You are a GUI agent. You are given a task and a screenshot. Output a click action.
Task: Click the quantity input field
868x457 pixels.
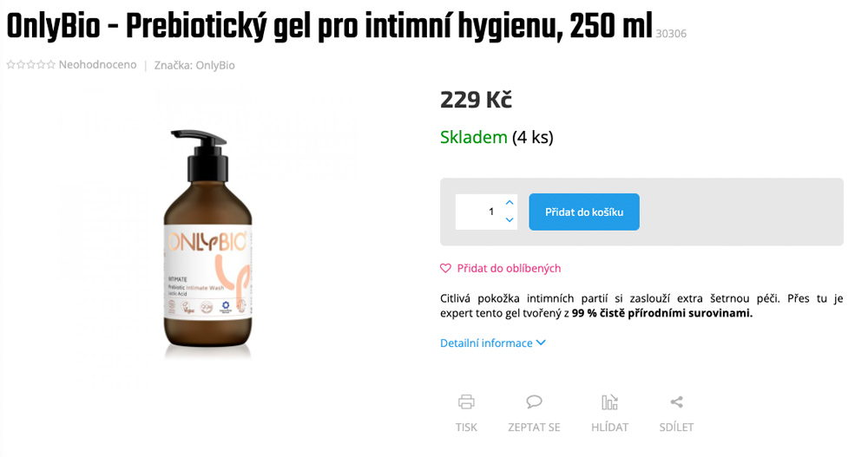479,212
